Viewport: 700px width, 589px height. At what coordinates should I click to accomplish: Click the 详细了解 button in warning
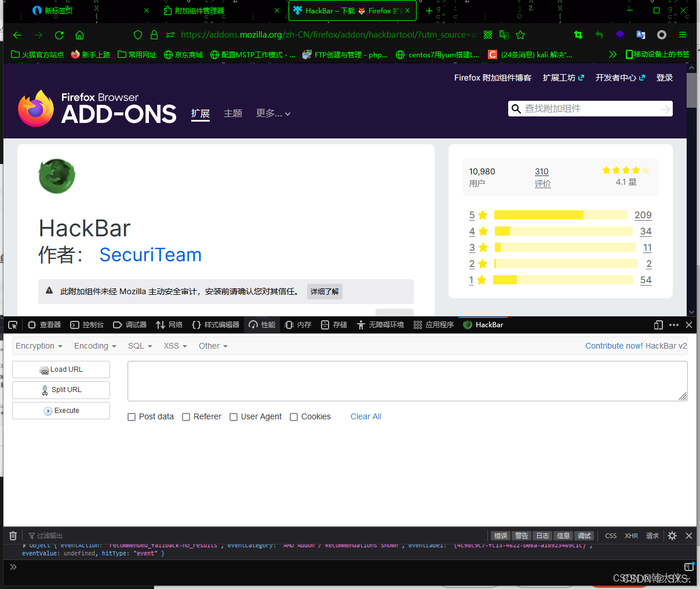[325, 291]
